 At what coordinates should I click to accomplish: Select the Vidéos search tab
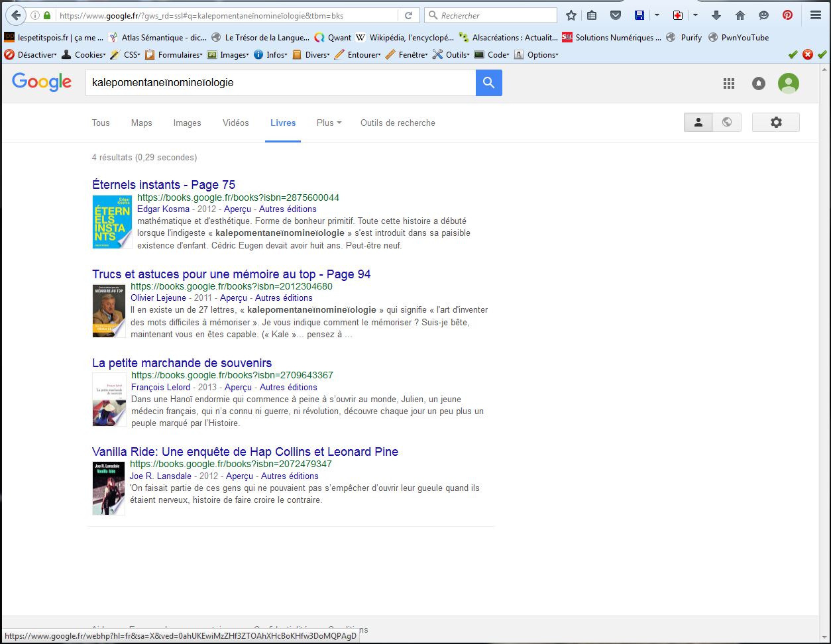click(235, 123)
